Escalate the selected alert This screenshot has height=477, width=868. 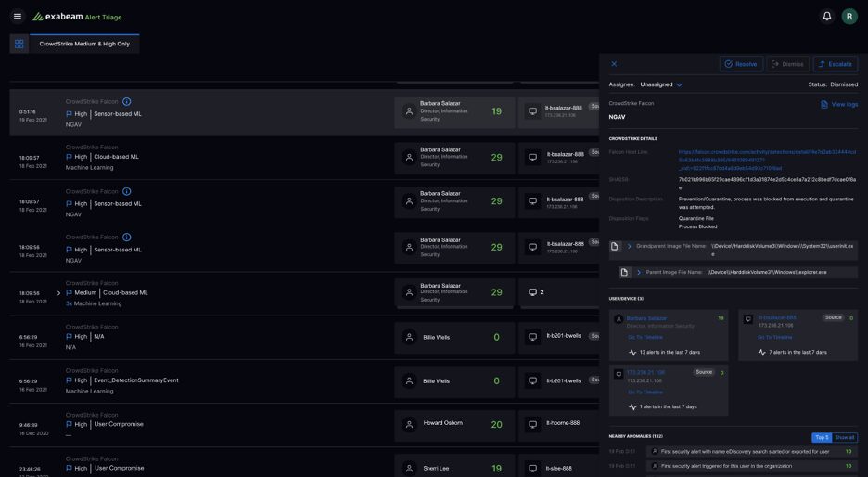click(835, 64)
